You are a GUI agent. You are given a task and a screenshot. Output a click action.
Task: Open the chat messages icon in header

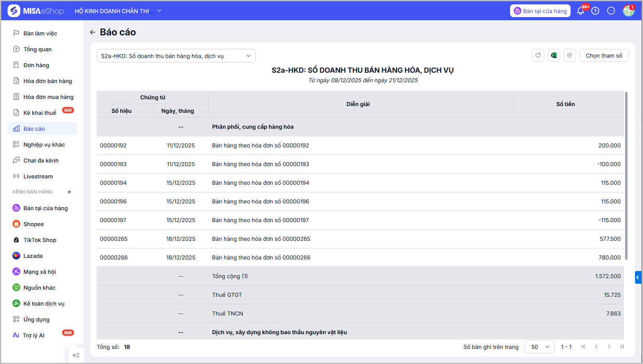click(611, 11)
